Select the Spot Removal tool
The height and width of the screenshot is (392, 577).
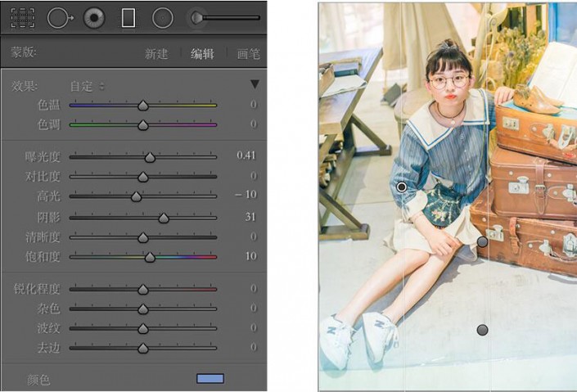[60, 18]
